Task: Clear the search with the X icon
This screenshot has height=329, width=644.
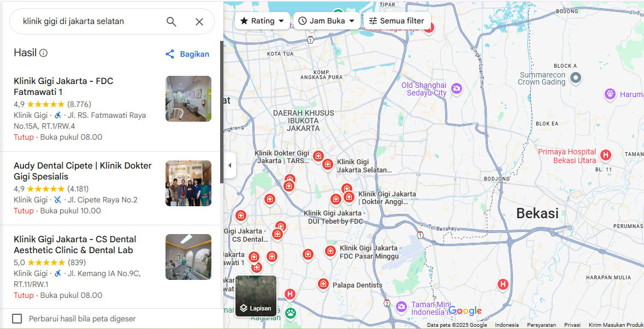Action: [199, 22]
